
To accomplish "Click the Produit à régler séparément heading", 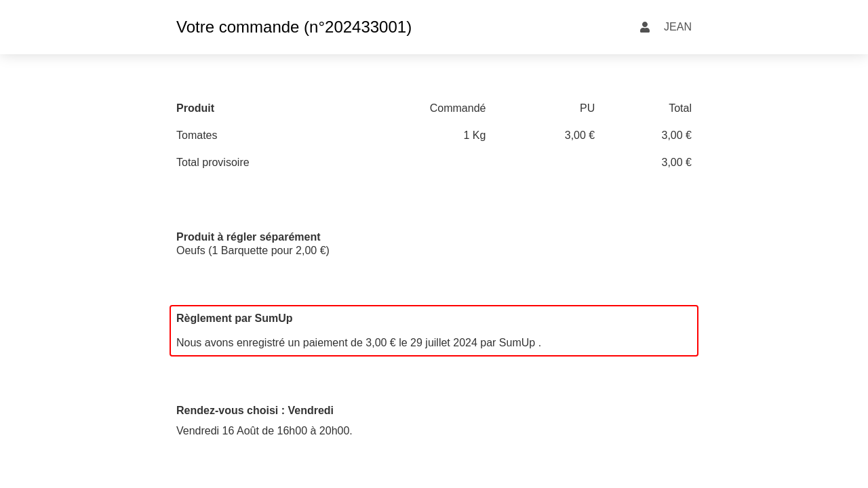I will pyautogui.click(x=248, y=237).
